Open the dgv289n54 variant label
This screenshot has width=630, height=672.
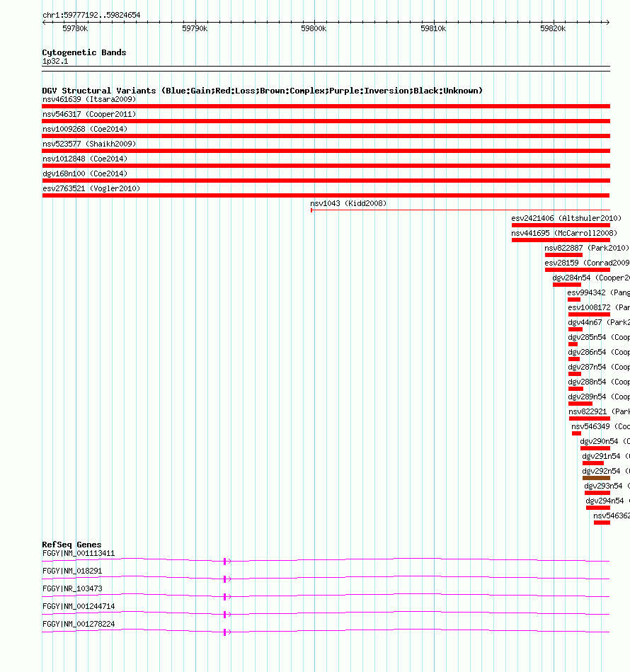pyautogui.click(x=599, y=397)
